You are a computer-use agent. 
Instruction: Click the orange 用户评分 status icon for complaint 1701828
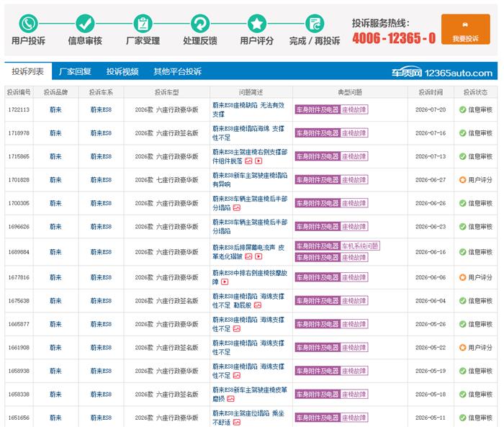462,180
